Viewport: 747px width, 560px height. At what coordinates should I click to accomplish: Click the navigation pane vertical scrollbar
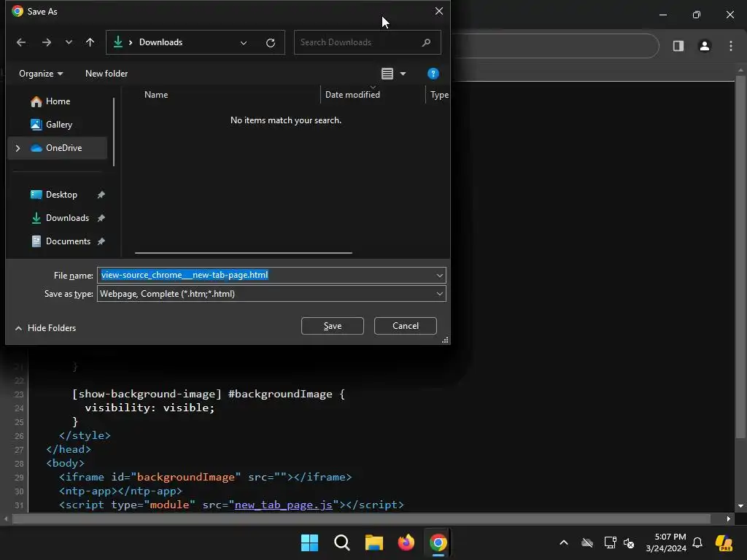point(114,132)
